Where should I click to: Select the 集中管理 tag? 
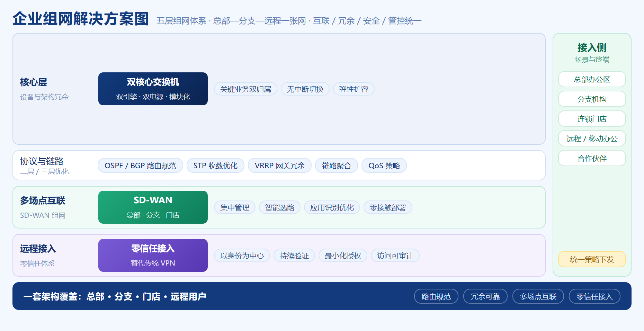(235, 207)
